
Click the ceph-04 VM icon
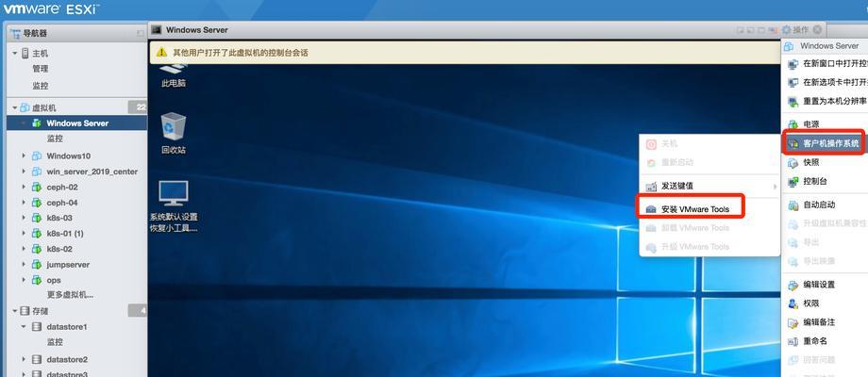(x=37, y=203)
